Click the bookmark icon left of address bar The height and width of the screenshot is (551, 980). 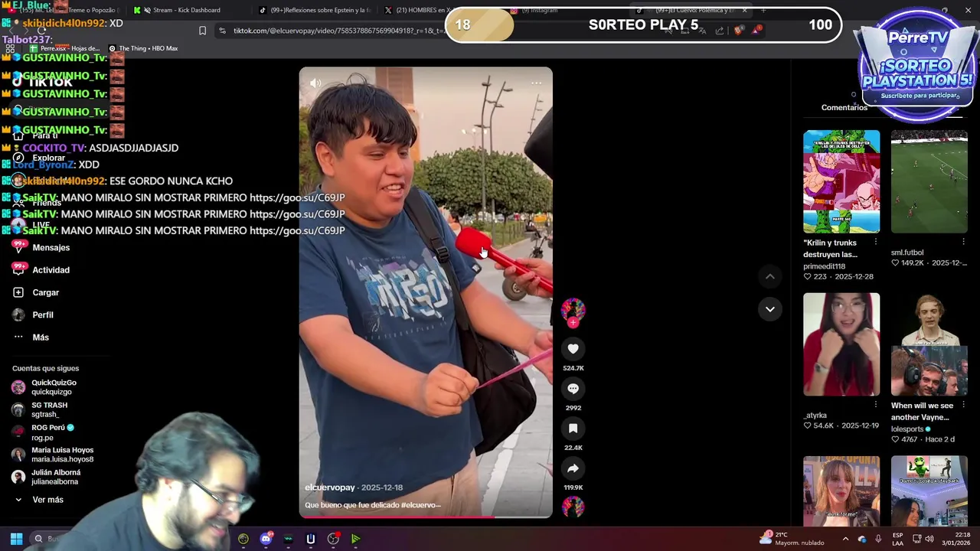coord(202,31)
